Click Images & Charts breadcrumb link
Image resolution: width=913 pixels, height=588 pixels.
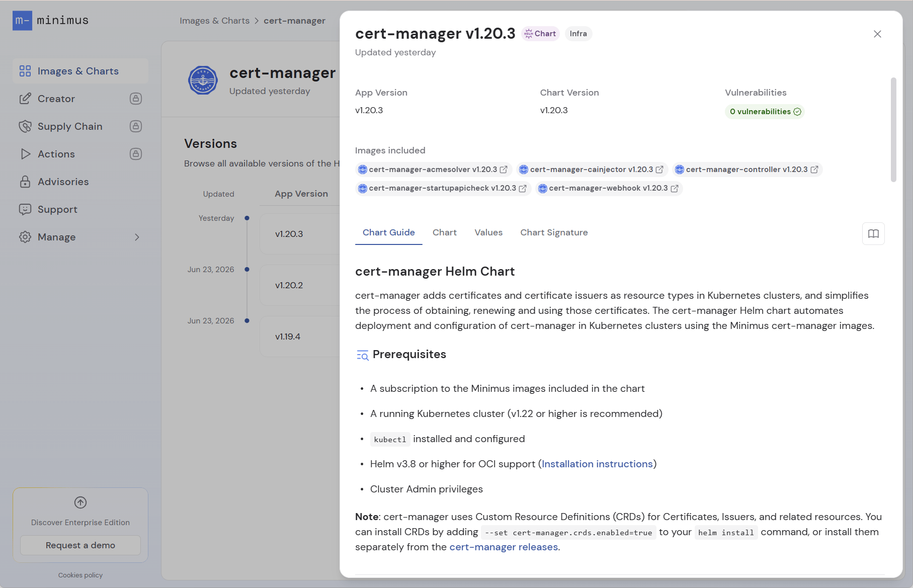[x=214, y=21]
